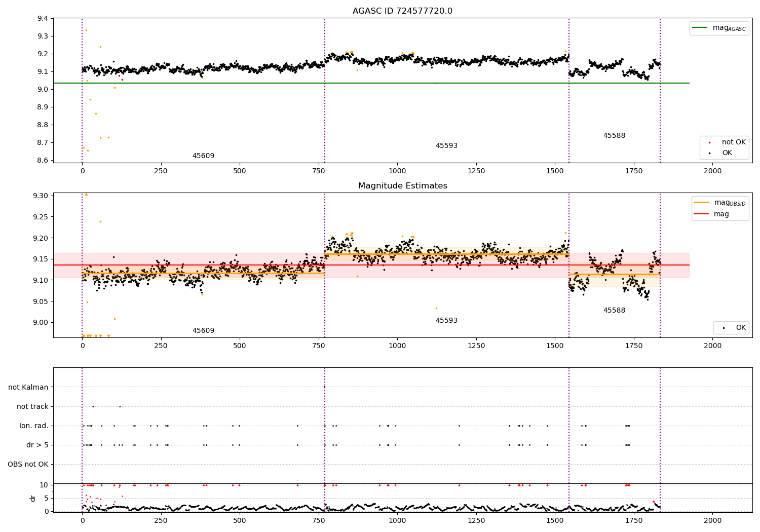Click the '10' tick label on the dr axis
This screenshot has width=760, height=532.
[x=44, y=485]
